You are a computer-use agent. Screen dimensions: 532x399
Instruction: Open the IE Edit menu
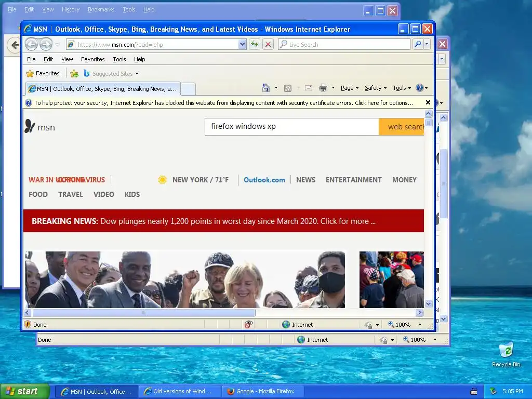click(48, 59)
